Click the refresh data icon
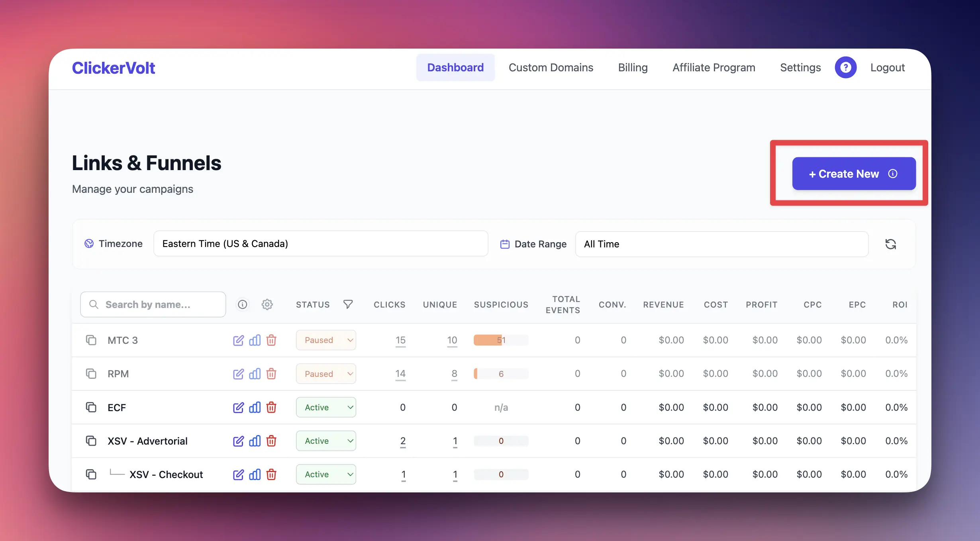Screen dimensions: 980x541 pos(890,244)
